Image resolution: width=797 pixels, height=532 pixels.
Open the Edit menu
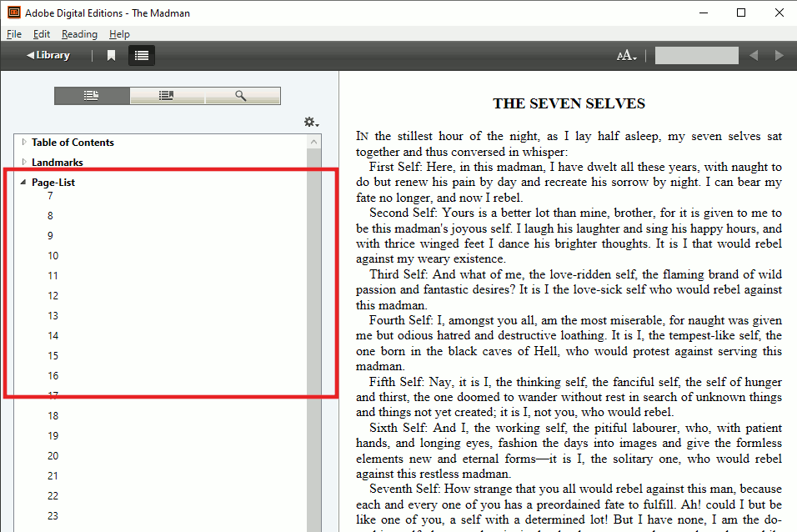point(42,34)
